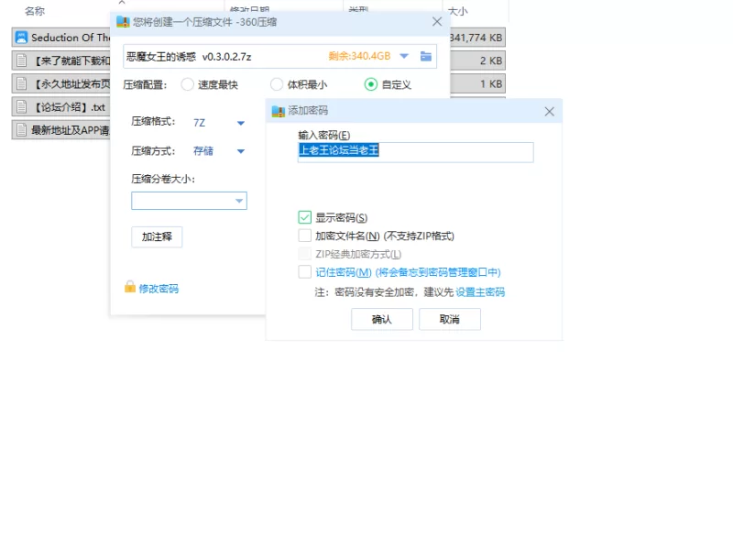The height and width of the screenshot is (560, 733).
Task: Open the 压缩方式 存储 dropdown
Action: pyautogui.click(x=241, y=151)
